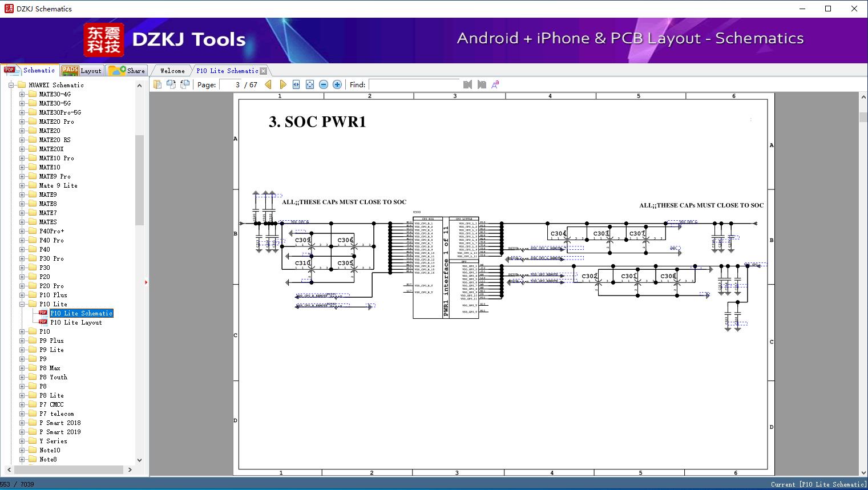Expand the MATE30-5G folder
This screenshot has height=490, width=868.
[x=22, y=103]
